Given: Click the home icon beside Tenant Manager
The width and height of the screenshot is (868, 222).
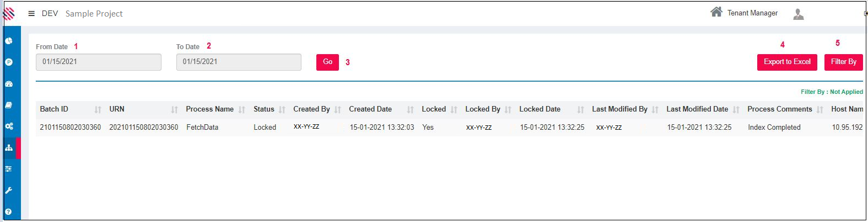Looking at the screenshot, I should [716, 12].
